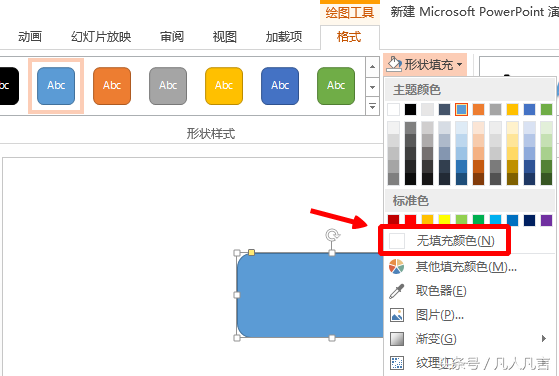Image resolution: width=559 pixels, height=376 pixels.
Task: Open 渐变(G) gradient submenu
Action: pyautogui.click(x=470, y=339)
